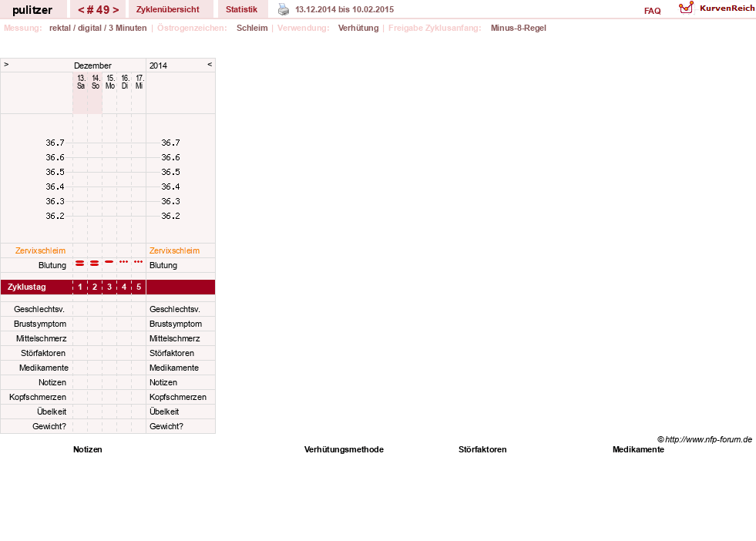The width and height of the screenshot is (756, 541).
Task: Click the right Notizen row label in table
Action: pyautogui.click(x=163, y=382)
